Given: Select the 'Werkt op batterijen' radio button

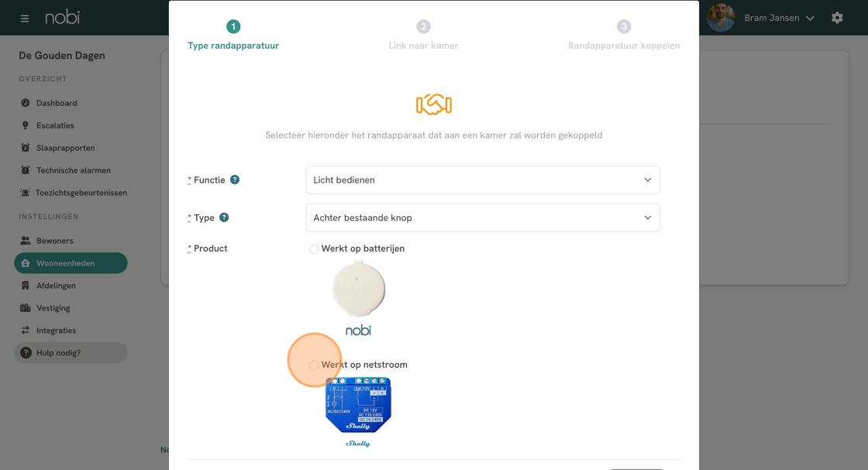Looking at the screenshot, I should pos(314,249).
